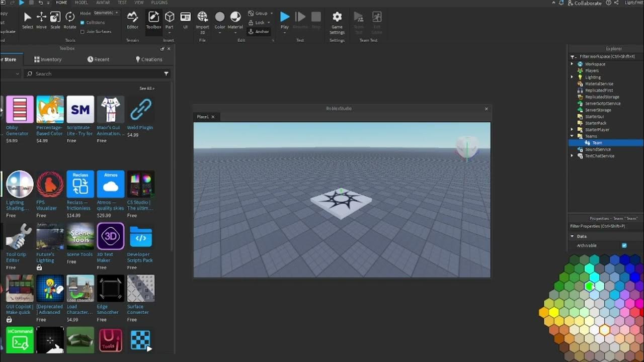Select the Place1 viewport tab

point(205,117)
